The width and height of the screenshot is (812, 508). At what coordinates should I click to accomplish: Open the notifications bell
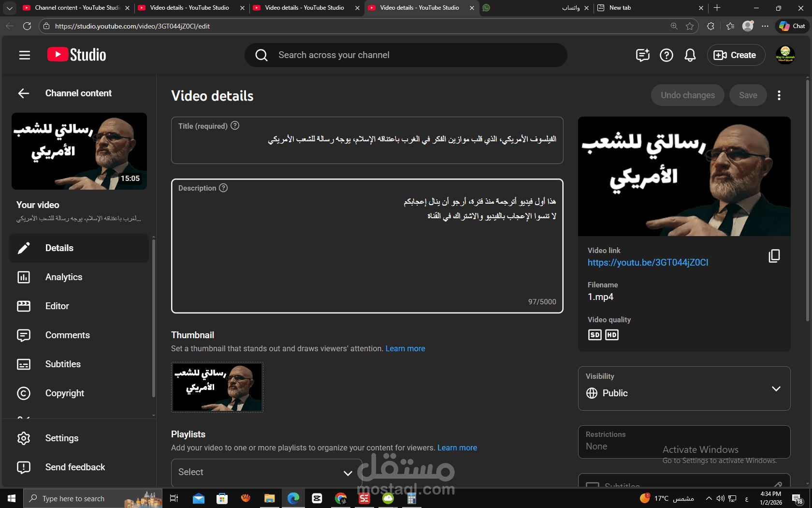point(690,55)
